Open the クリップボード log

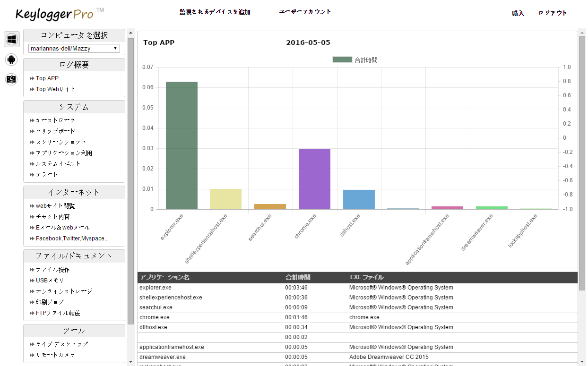[55, 131]
